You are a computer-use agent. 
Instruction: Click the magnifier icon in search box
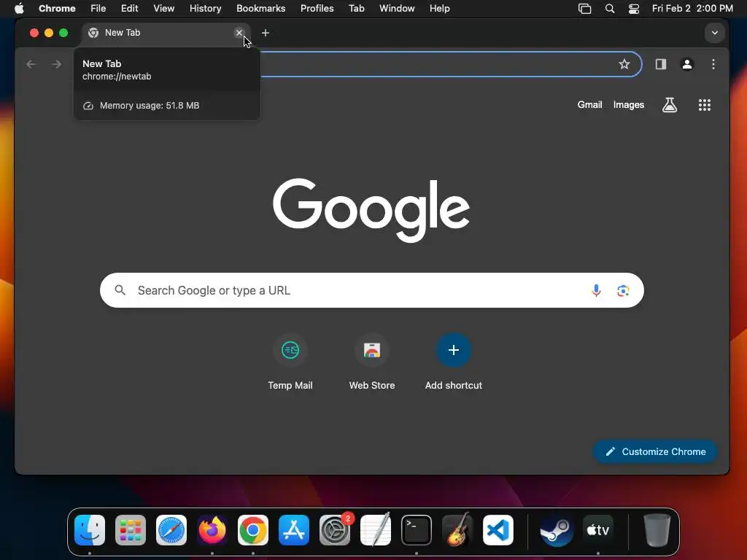click(120, 290)
